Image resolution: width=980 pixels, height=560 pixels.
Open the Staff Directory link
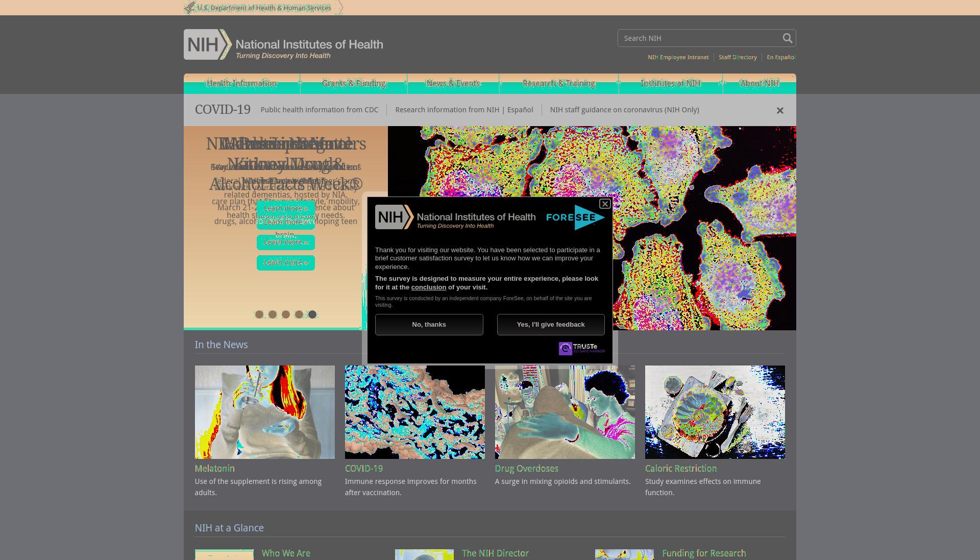tap(738, 57)
